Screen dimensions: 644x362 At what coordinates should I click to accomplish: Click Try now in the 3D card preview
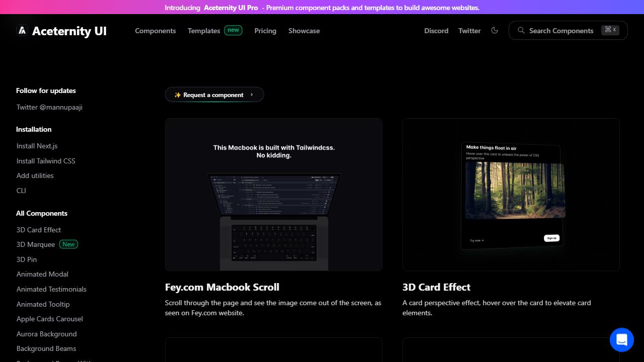click(x=476, y=240)
